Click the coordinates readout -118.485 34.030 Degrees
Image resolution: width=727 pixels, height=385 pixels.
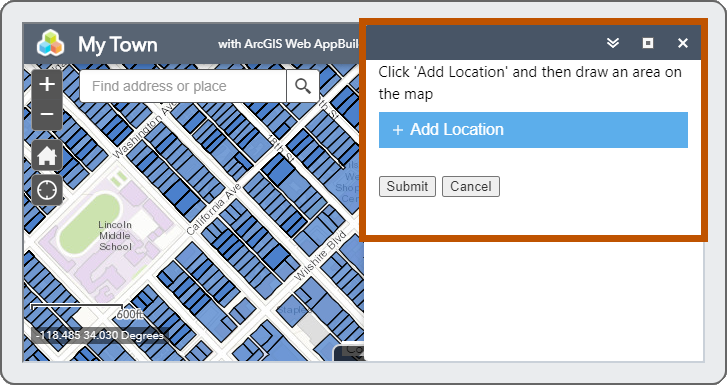100,335
